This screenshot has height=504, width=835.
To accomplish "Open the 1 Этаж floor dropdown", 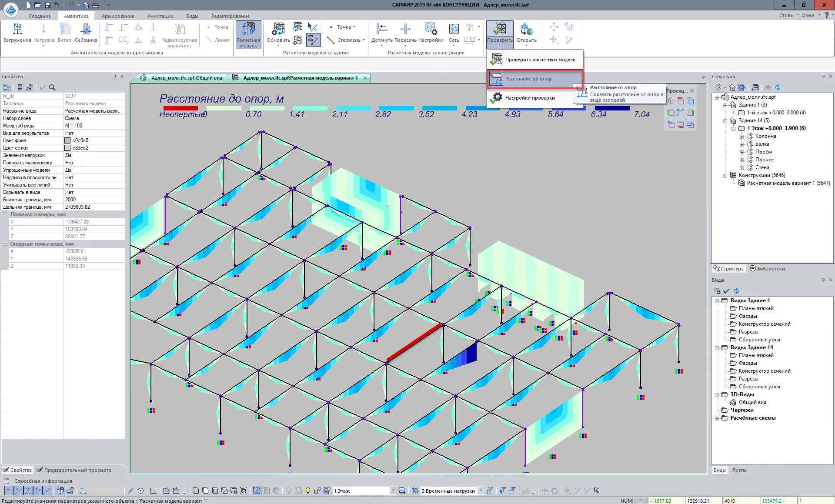I will click(392, 491).
